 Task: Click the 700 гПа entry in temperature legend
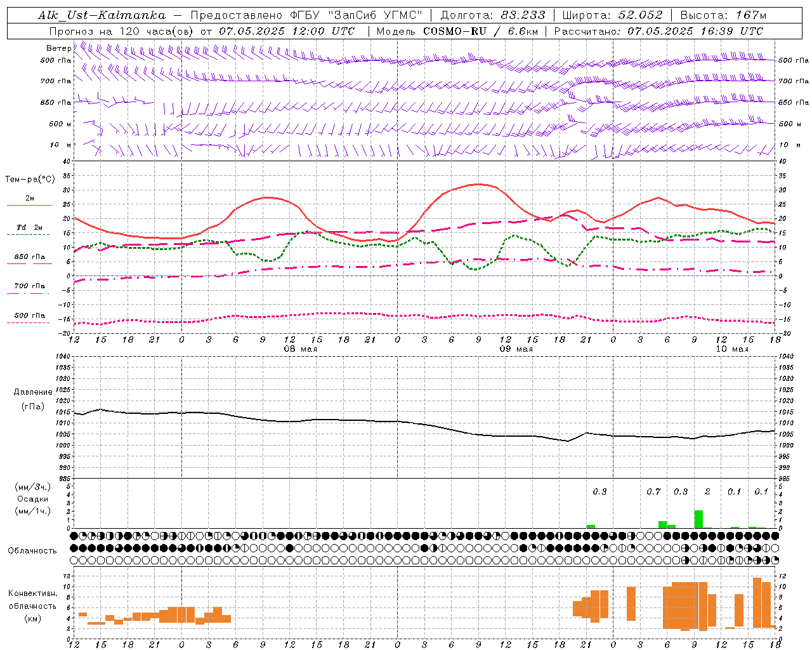click(x=30, y=286)
